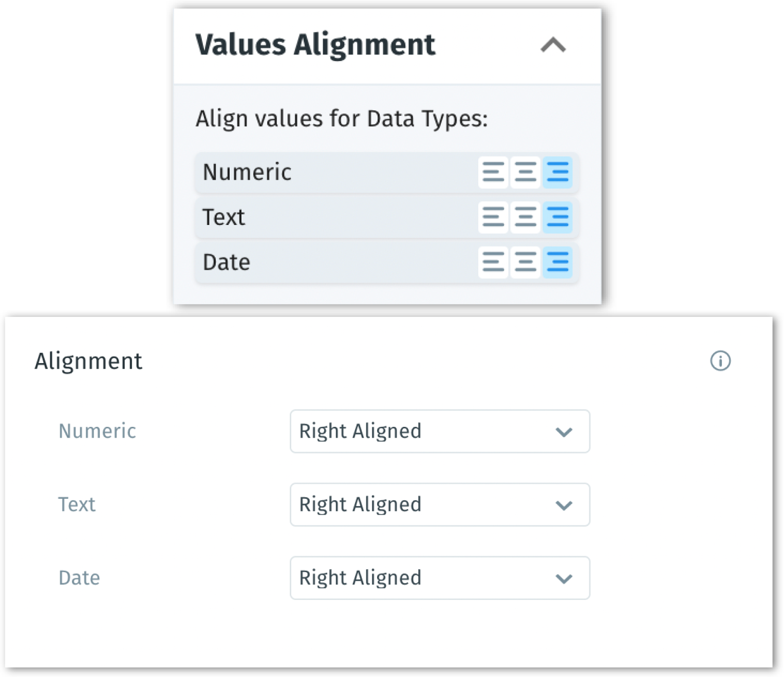Click the Text label in lower Alignment panel
Image resolution: width=784 pixels, height=677 pixels.
click(77, 504)
